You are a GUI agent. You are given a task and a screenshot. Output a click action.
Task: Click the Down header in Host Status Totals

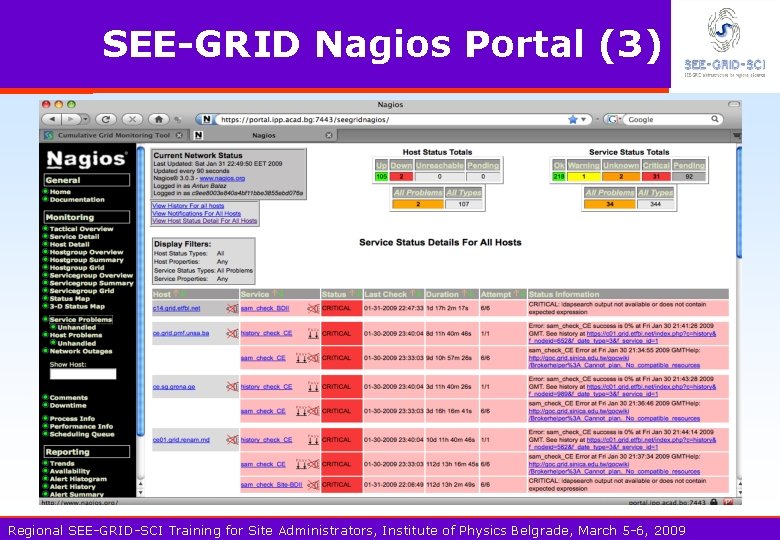(401, 165)
